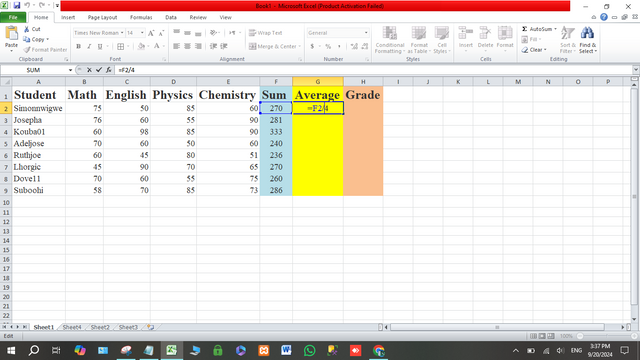
Task: Click the Insert Function fx icon
Action: (x=109, y=70)
